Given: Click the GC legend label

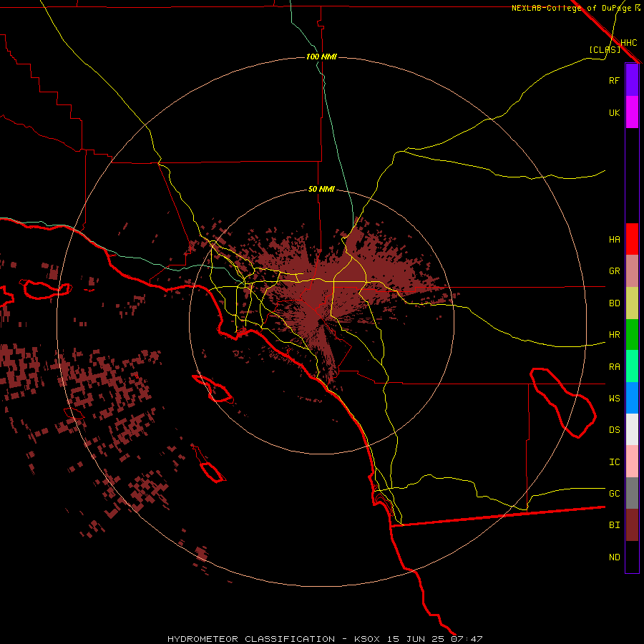Looking at the screenshot, I should 614,494.
